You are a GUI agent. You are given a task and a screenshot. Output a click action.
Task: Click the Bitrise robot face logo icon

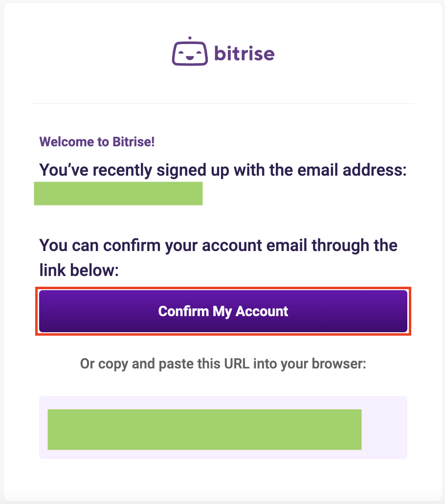[190, 51]
